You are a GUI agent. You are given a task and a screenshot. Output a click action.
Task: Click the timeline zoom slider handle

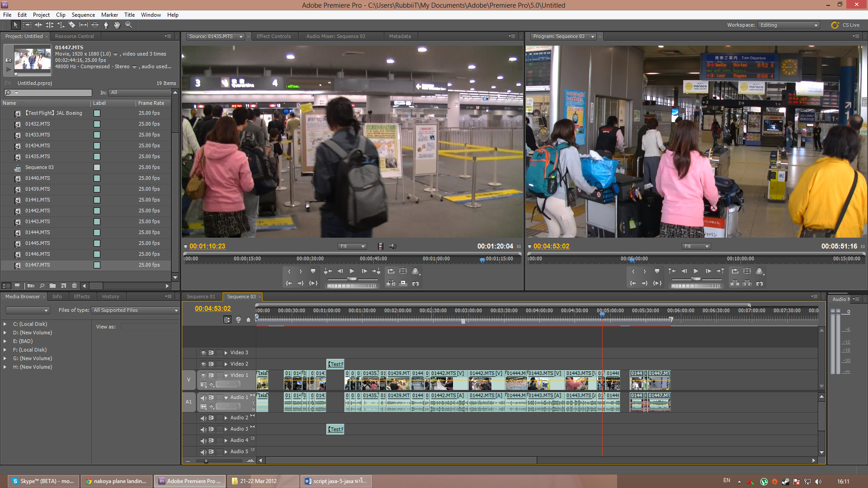(x=206, y=461)
